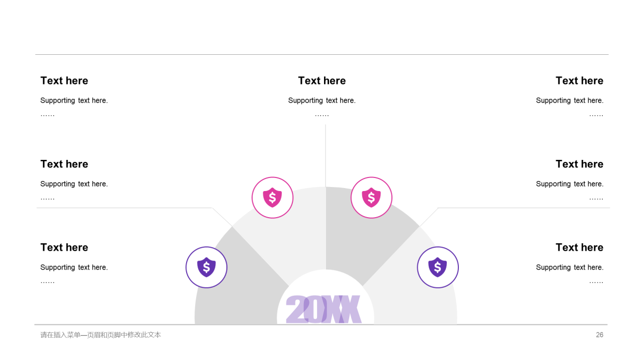Click the right purple dollar shield icon

(x=438, y=267)
